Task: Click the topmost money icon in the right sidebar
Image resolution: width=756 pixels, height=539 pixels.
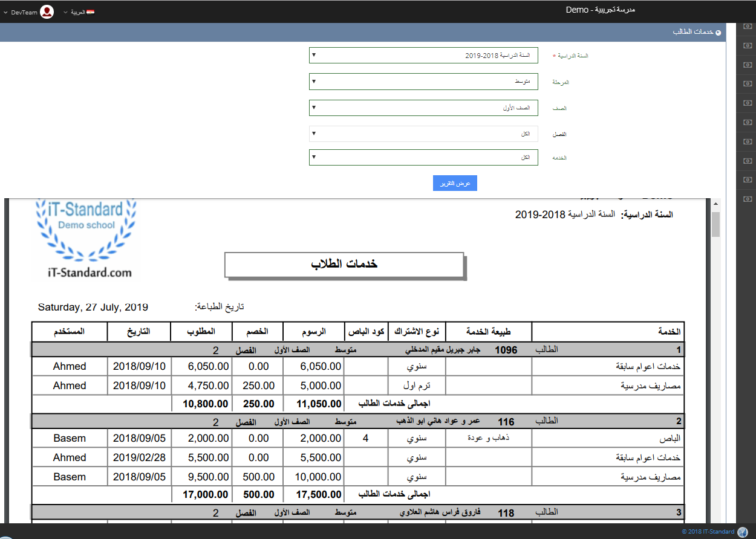Action: [x=748, y=26]
